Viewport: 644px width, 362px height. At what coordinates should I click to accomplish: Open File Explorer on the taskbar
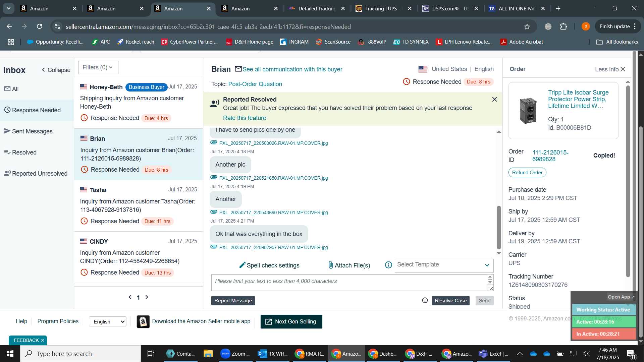(x=208, y=354)
